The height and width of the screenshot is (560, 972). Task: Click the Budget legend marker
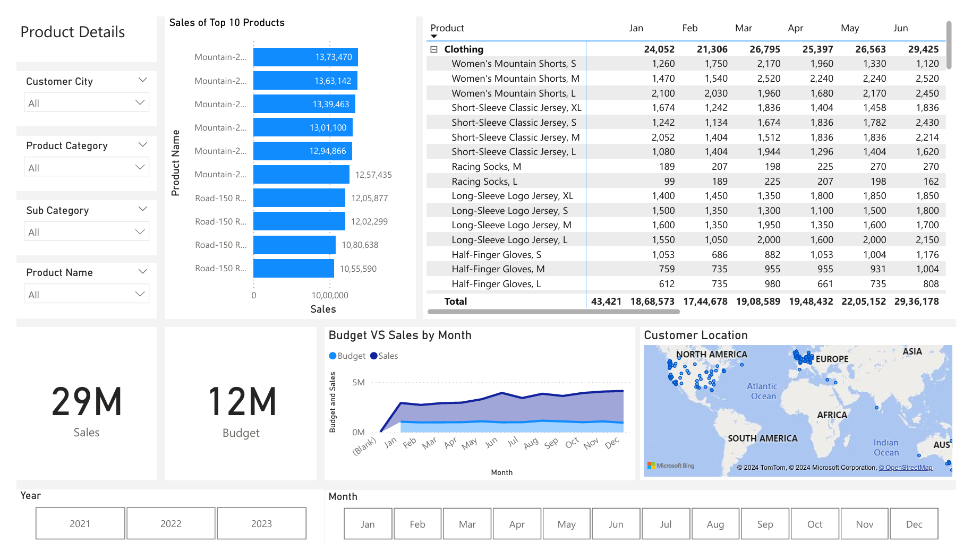click(332, 356)
